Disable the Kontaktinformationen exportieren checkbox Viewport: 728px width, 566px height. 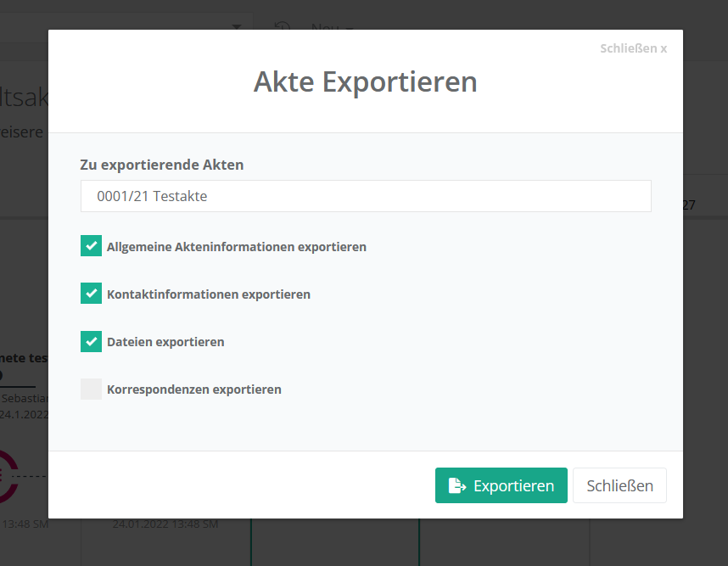coord(91,294)
